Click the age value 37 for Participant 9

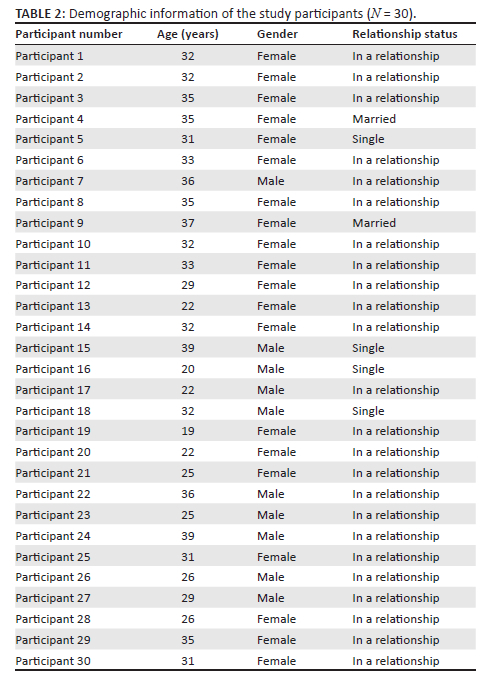click(x=188, y=223)
